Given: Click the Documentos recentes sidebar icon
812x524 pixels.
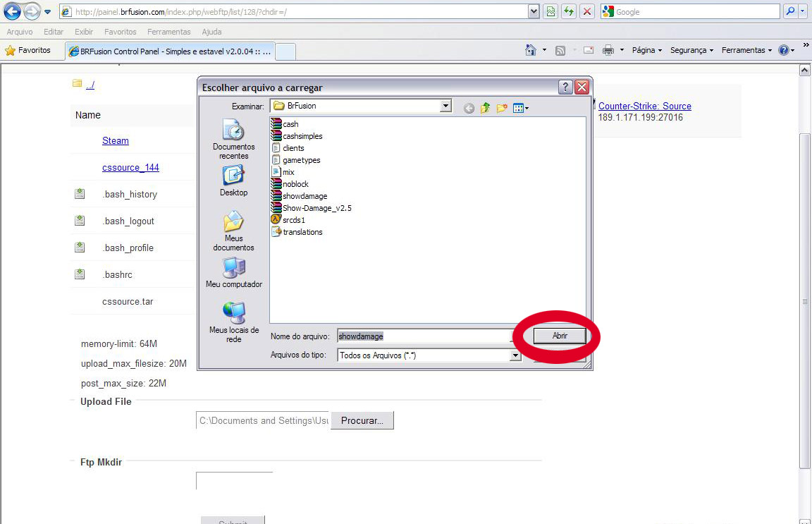Looking at the screenshot, I should [x=233, y=130].
